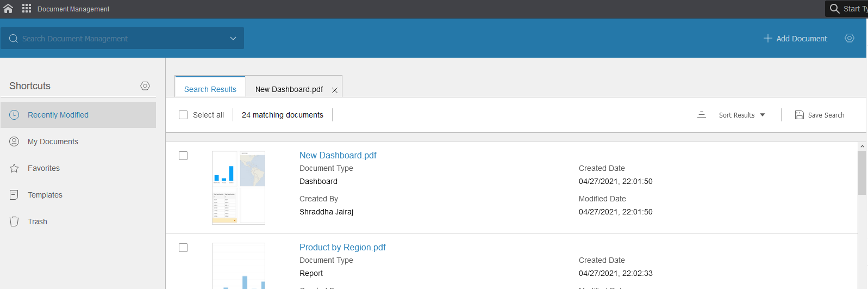Click Save Search button
The image size is (868, 289).
coord(820,115)
